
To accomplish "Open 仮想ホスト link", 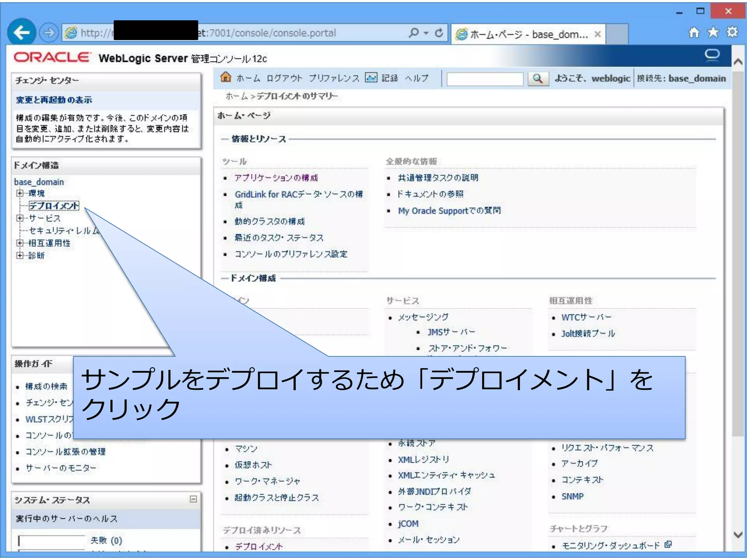I will (x=253, y=465).
